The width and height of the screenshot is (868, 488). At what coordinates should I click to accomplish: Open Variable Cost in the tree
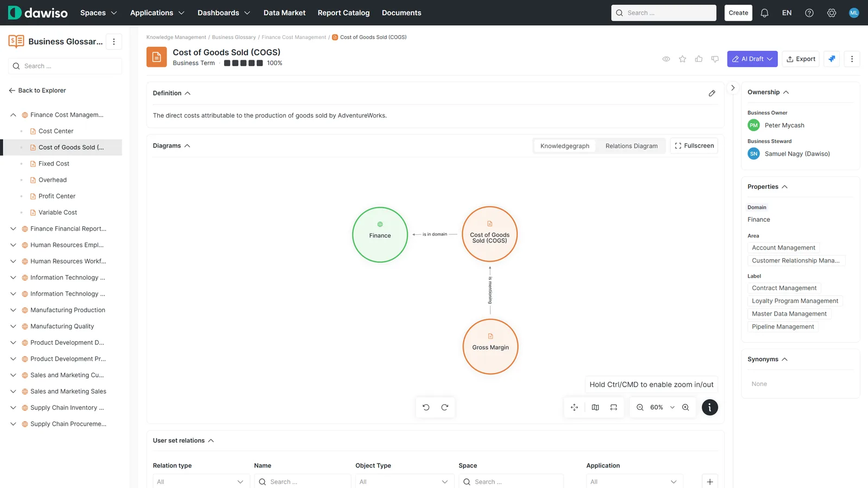click(x=58, y=213)
